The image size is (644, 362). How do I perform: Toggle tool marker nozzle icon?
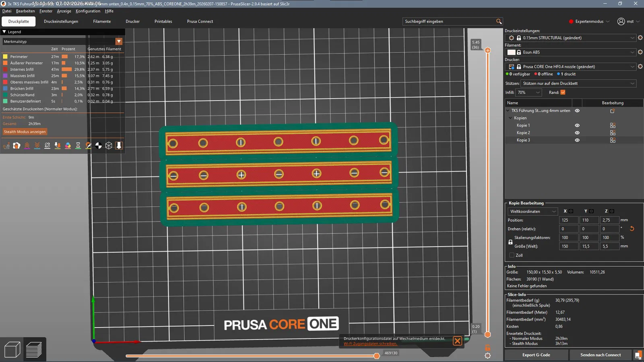pyautogui.click(x=119, y=146)
